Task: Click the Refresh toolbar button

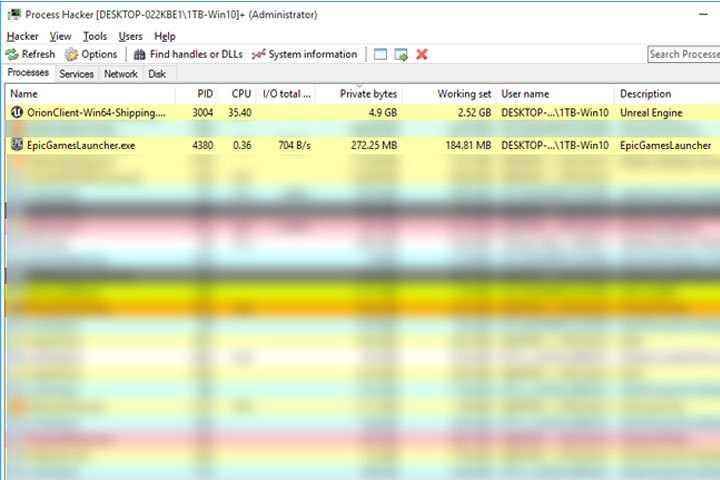Action: tap(30, 54)
